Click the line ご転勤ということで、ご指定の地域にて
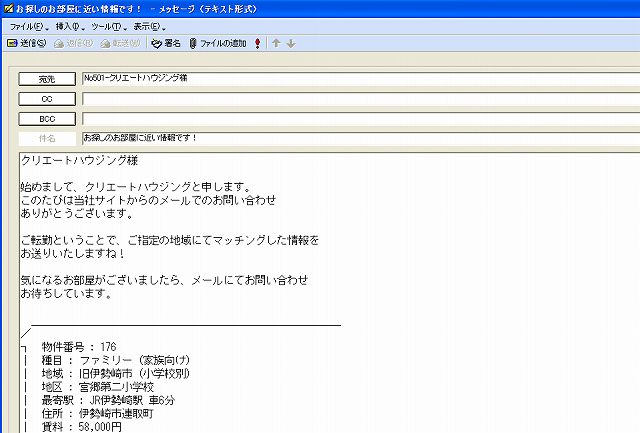 (170, 240)
